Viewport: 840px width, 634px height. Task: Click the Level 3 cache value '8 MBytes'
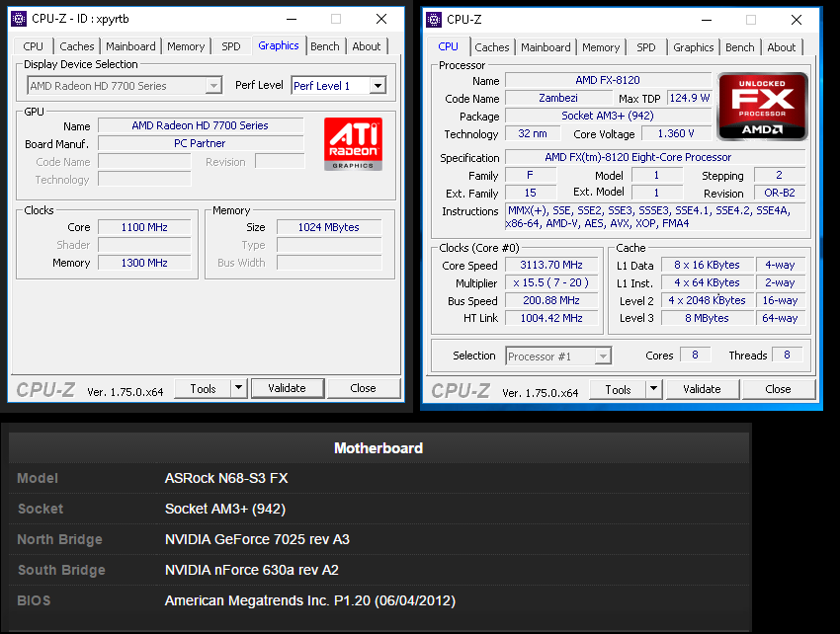(x=708, y=318)
